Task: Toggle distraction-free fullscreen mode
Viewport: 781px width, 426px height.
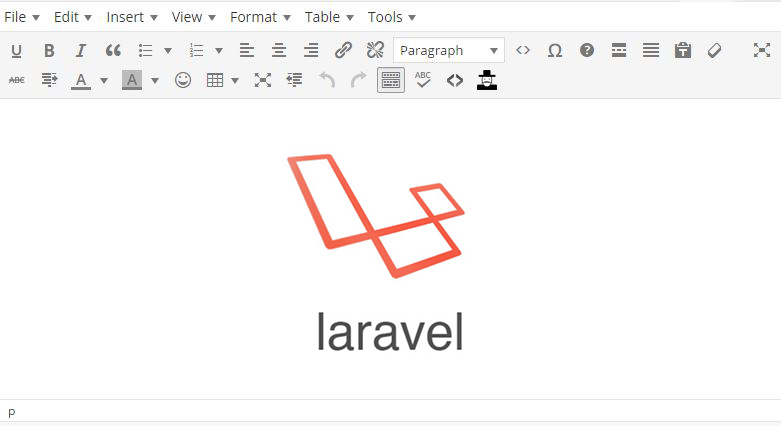Action: point(762,50)
